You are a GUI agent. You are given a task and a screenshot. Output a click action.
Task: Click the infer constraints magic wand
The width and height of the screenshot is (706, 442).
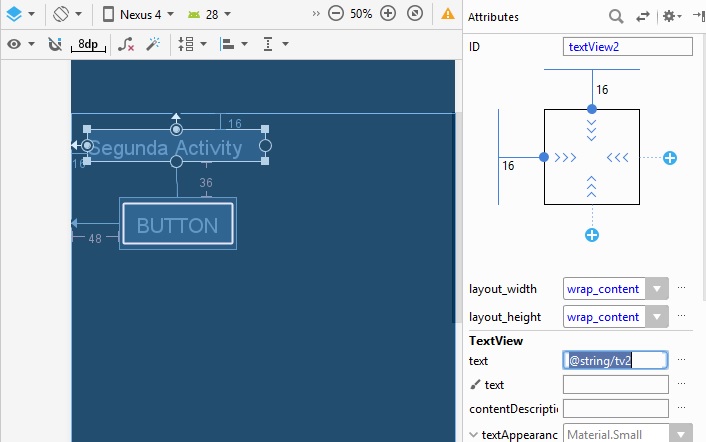coord(153,45)
